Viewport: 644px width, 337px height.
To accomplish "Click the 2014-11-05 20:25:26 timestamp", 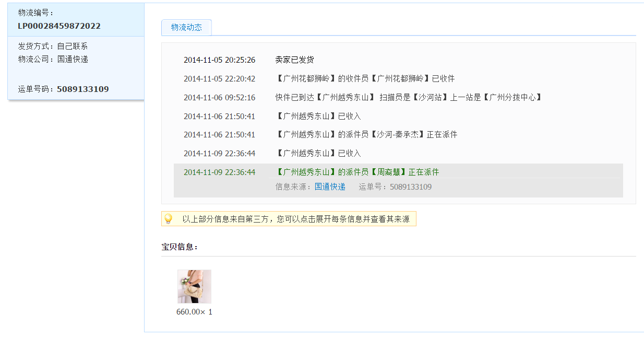I will pos(219,60).
